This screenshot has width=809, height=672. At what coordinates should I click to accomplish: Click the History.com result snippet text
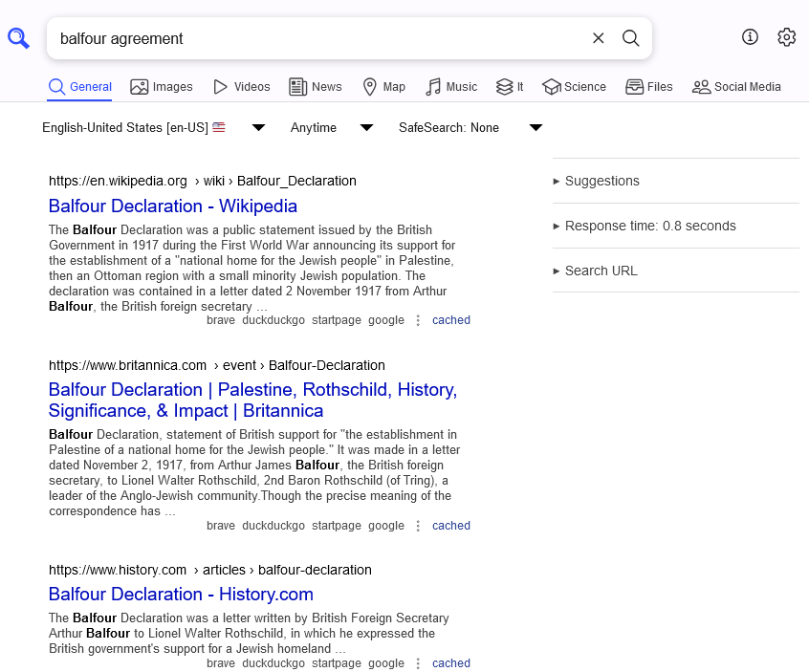pyautogui.click(x=249, y=634)
